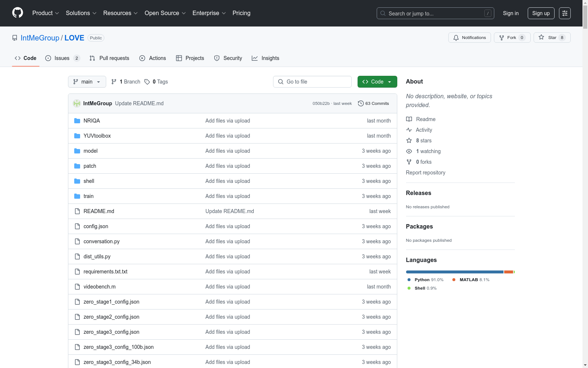Click the dist_utils.py file icon
Screen dimensions: 588x368
coord(77,256)
